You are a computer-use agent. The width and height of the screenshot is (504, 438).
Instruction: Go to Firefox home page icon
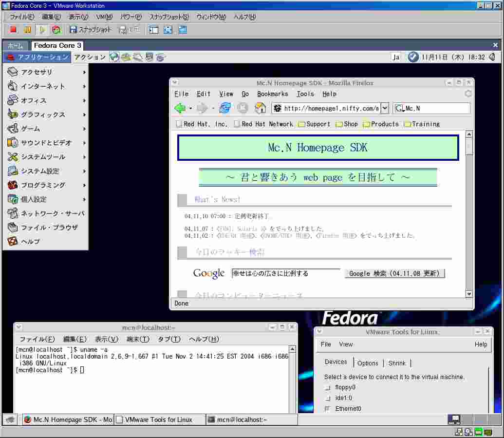261,108
